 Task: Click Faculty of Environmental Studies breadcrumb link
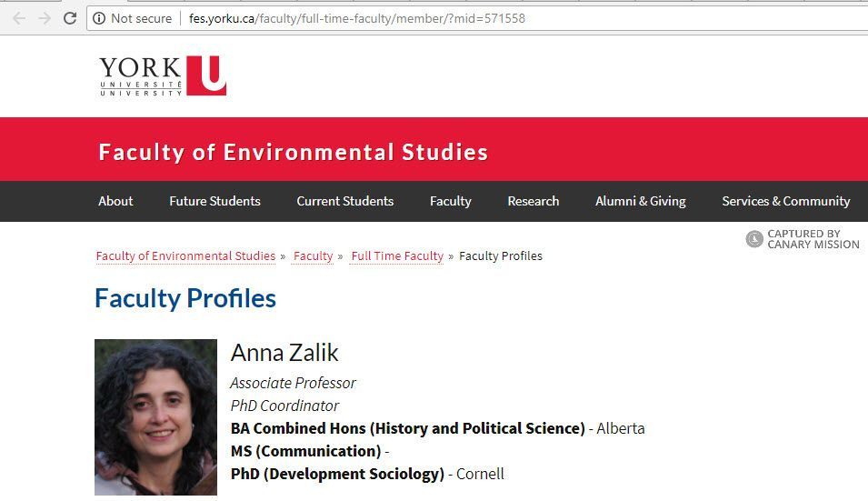click(185, 256)
